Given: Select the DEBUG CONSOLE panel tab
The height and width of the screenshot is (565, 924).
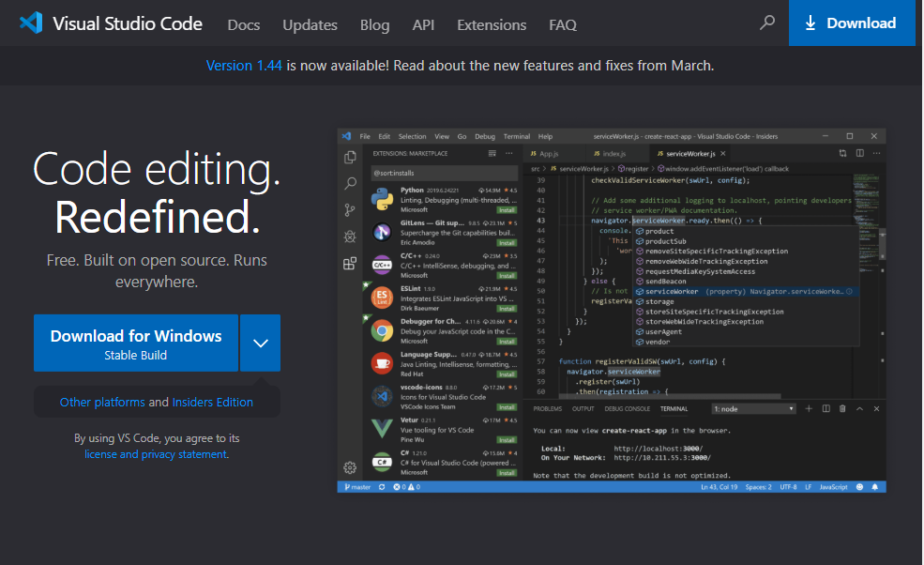Looking at the screenshot, I should [627, 408].
